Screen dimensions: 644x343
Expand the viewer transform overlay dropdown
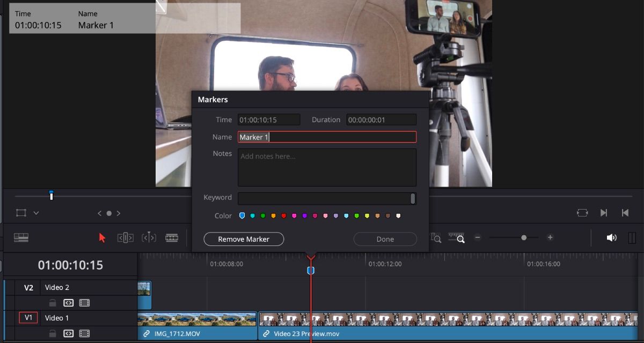point(36,213)
